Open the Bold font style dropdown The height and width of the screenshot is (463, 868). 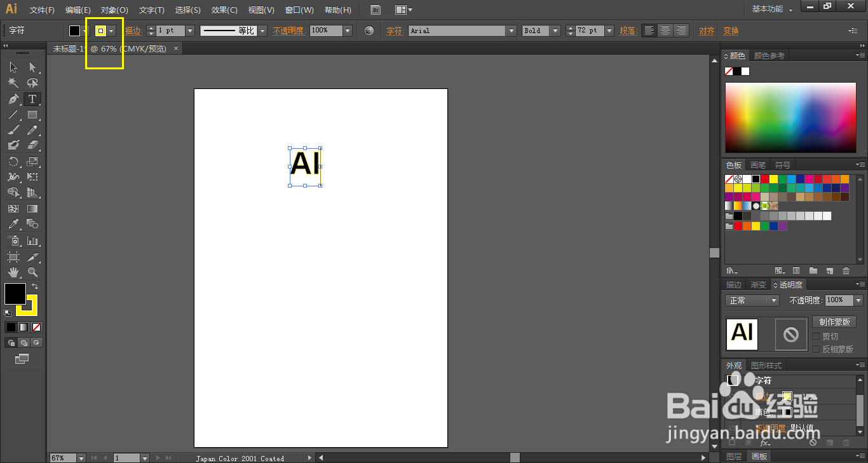coord(555,31)
